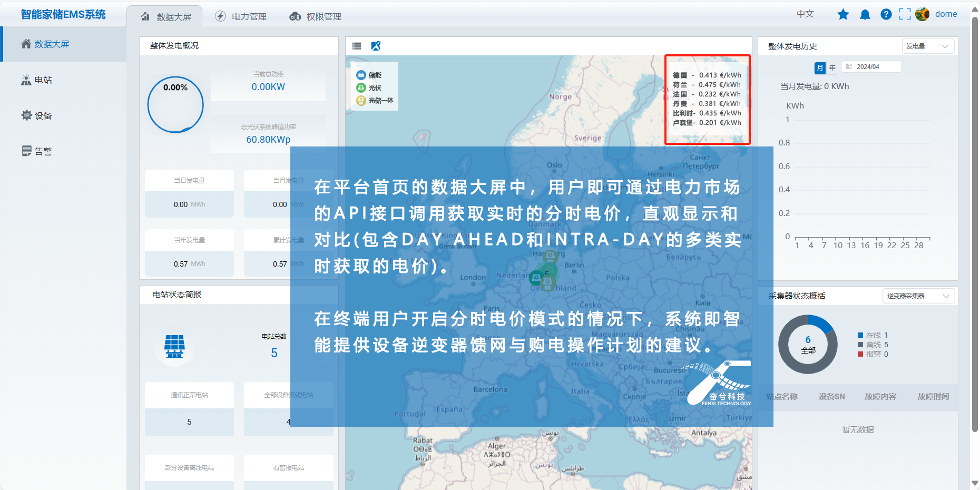Click the 储能 storage legend icon
The width and height of the screenshot is (980, 490).
coord(361,75)
